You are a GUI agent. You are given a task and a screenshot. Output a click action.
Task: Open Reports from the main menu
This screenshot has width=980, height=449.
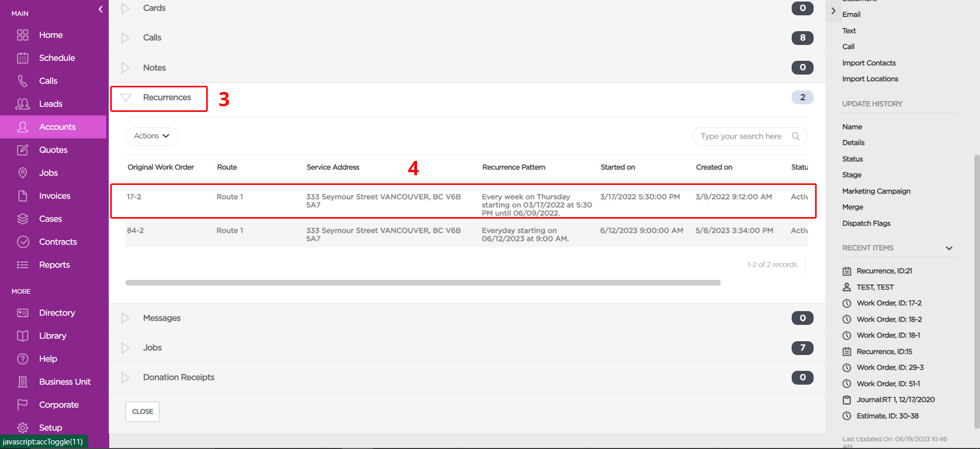[55, 265]
